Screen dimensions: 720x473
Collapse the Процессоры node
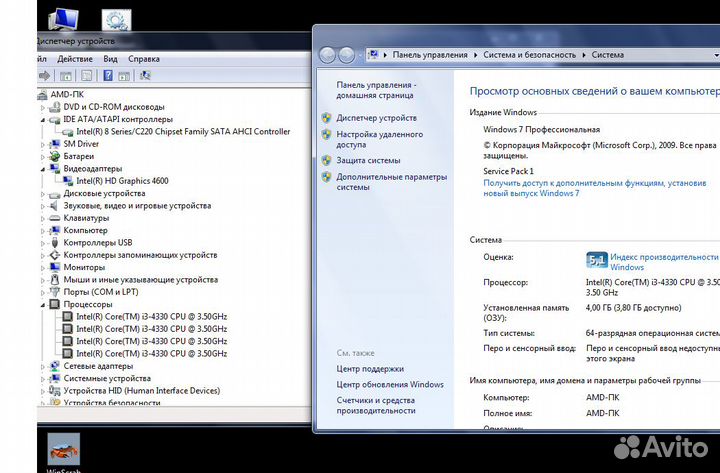pyautogui.click(x=43, y=305)
